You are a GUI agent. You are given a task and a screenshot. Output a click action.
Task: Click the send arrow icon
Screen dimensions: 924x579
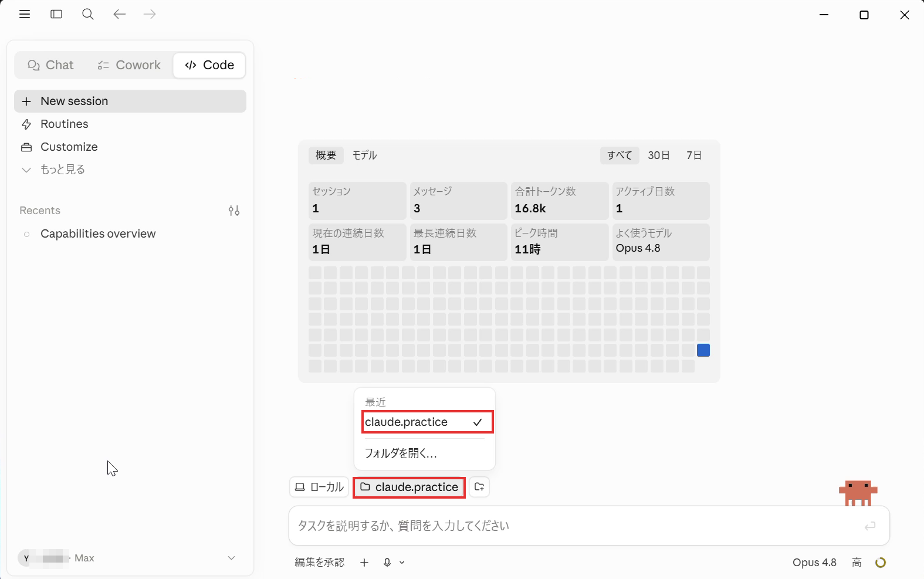870,526
